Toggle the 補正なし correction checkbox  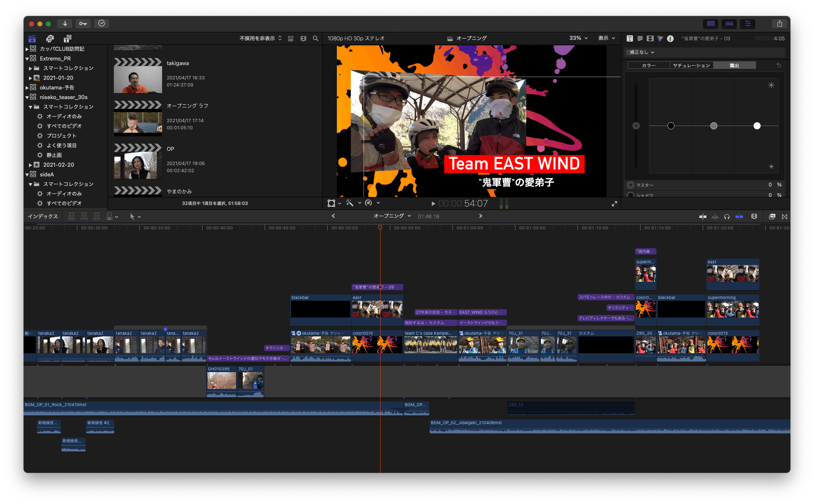point(629,52)
